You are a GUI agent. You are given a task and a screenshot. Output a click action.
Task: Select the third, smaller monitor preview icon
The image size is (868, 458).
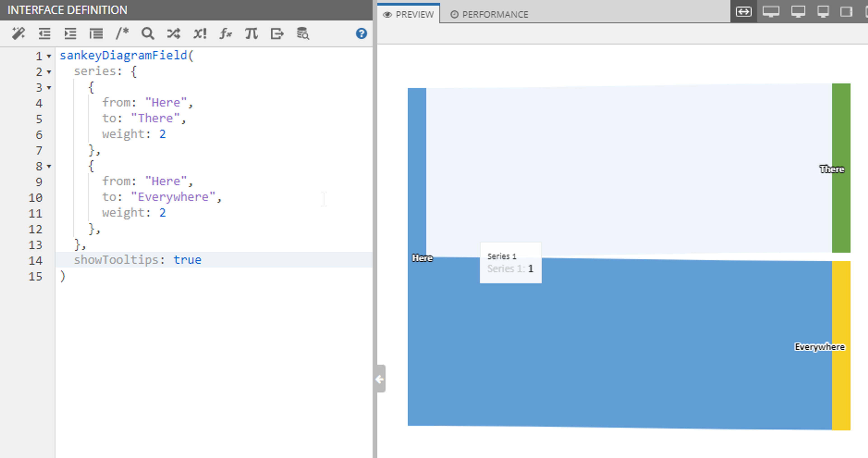(x=823, y=12)
